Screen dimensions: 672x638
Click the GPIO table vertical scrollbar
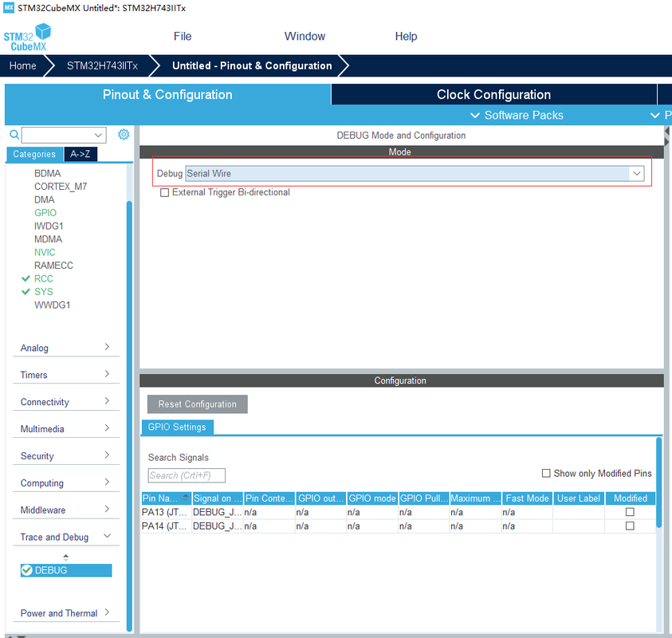[x=658, y=482]
